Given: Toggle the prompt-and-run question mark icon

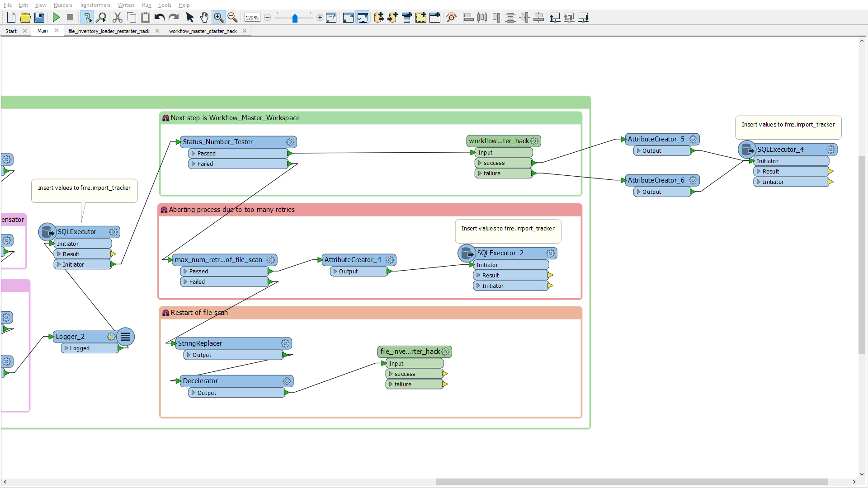Looking at the screenshot, I should tap(87, 18).
